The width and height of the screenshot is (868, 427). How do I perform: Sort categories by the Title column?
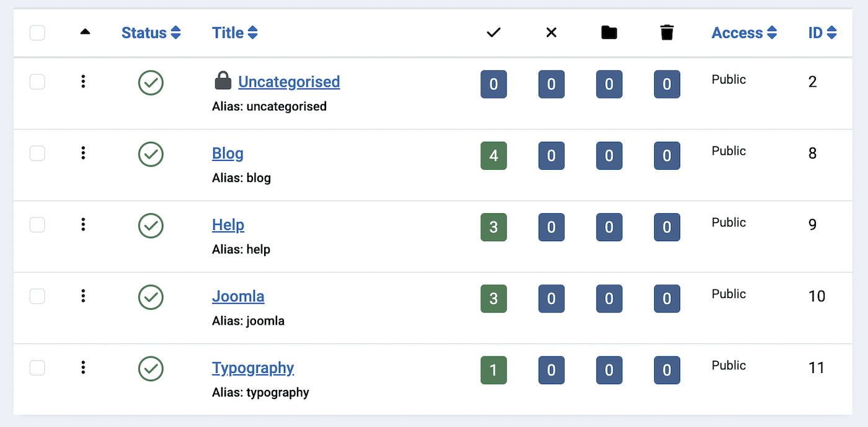(235, 32)
